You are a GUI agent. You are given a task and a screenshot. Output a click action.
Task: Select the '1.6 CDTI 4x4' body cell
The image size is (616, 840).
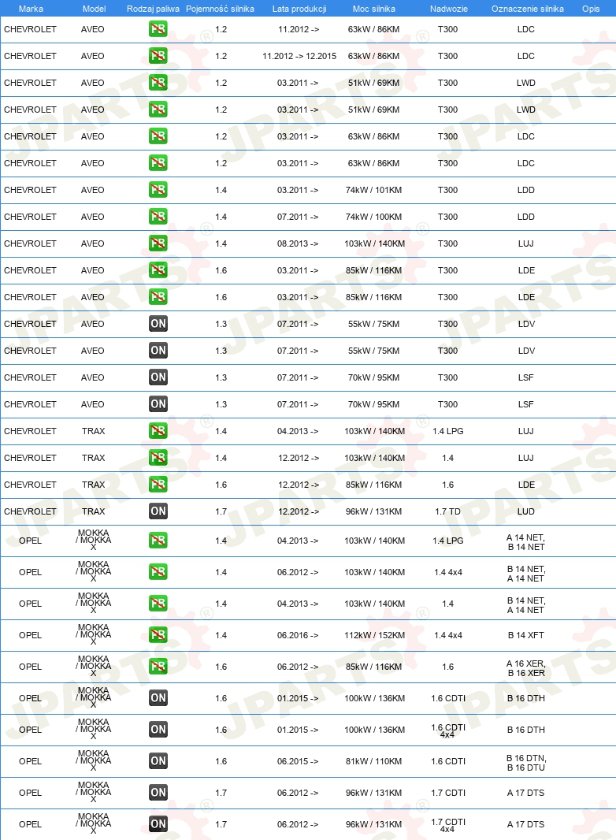tap(447, 730)
